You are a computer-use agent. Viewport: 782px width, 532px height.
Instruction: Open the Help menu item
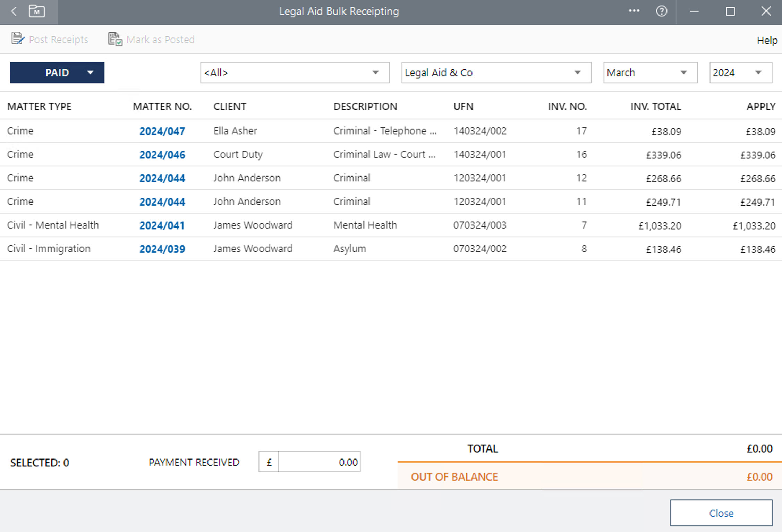(x=767, y=40)
